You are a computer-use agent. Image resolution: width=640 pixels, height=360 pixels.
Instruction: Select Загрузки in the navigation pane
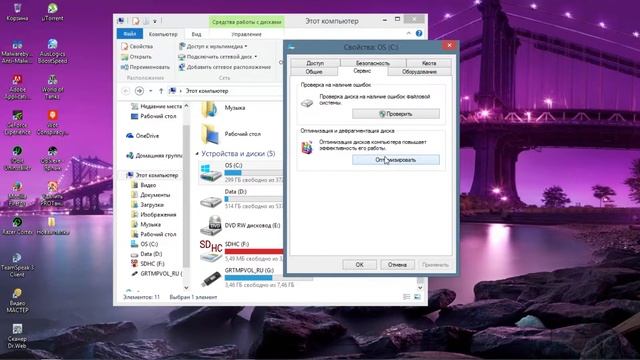click(x=147, y=204)
